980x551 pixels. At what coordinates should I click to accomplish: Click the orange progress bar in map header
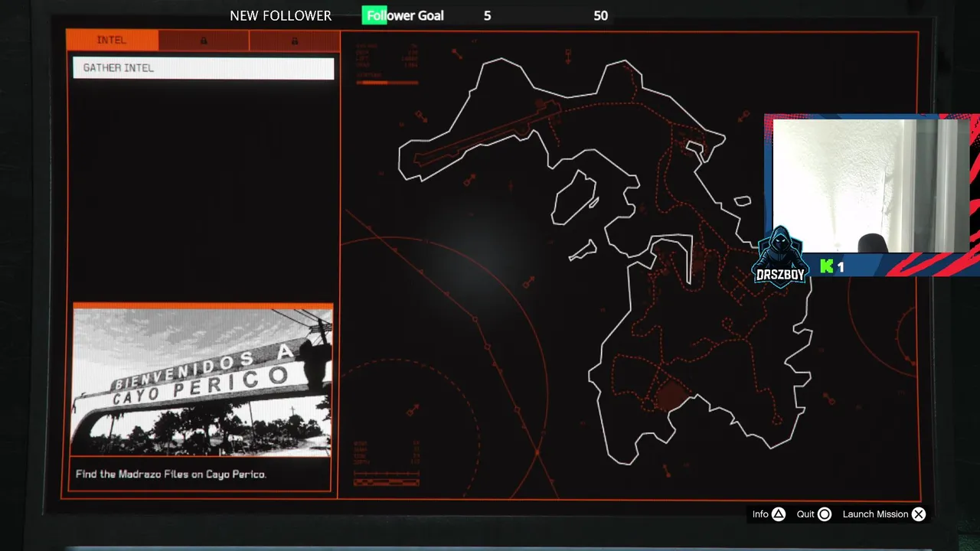(387, 82)
